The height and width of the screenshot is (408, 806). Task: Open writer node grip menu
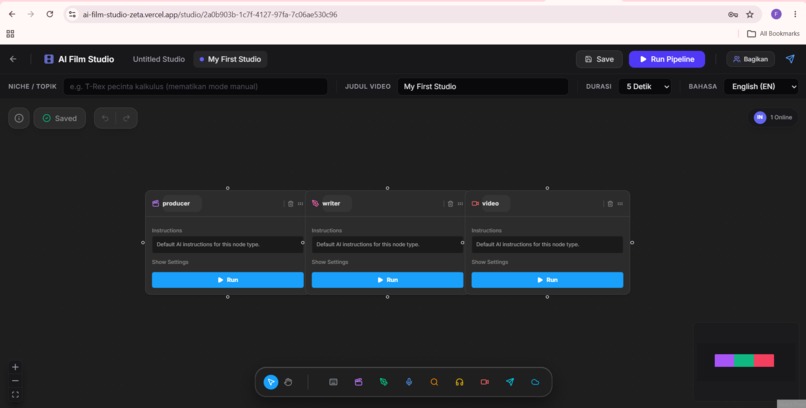pyautogui.click(x=460, y=203)
